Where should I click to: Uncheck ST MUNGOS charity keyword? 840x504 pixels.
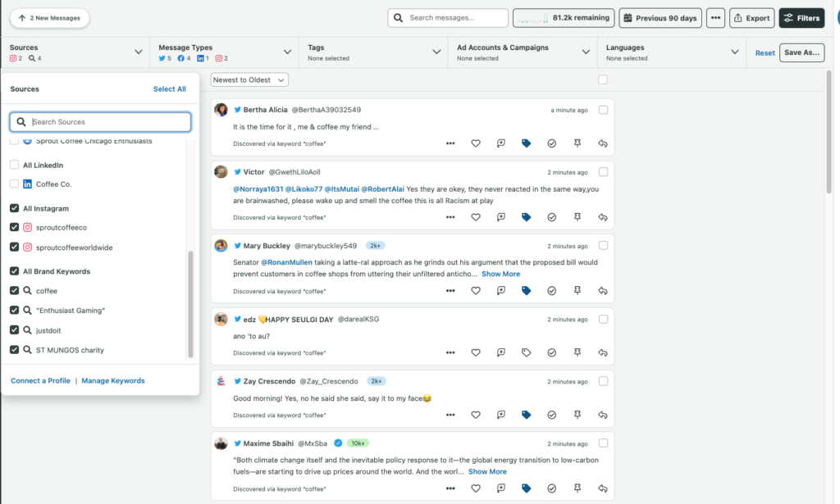[x=15, y=350]
